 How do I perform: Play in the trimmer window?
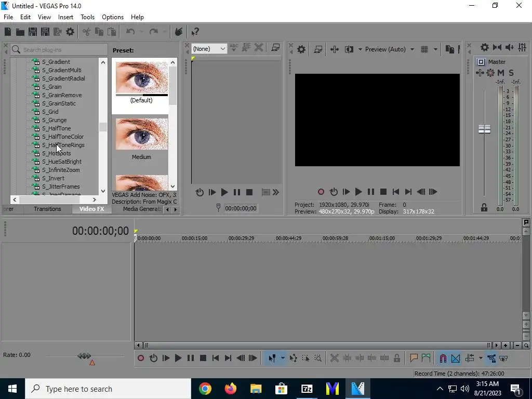[224, 192]
